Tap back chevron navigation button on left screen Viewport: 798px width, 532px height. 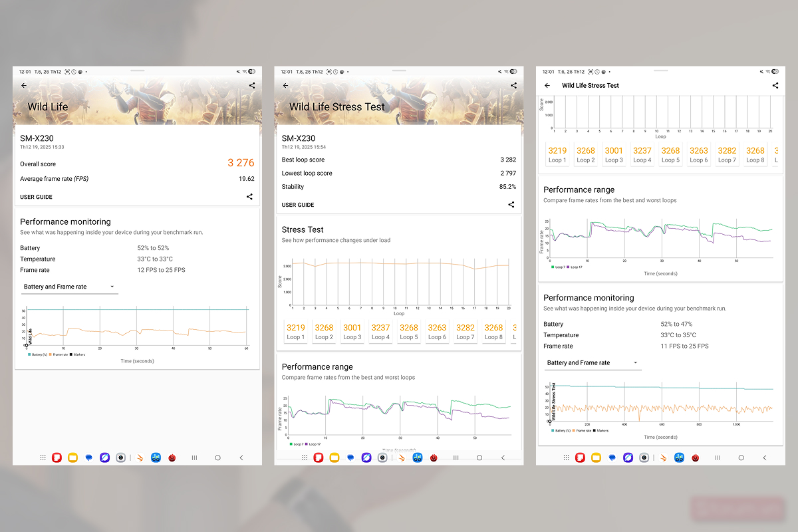click(241, 458)
